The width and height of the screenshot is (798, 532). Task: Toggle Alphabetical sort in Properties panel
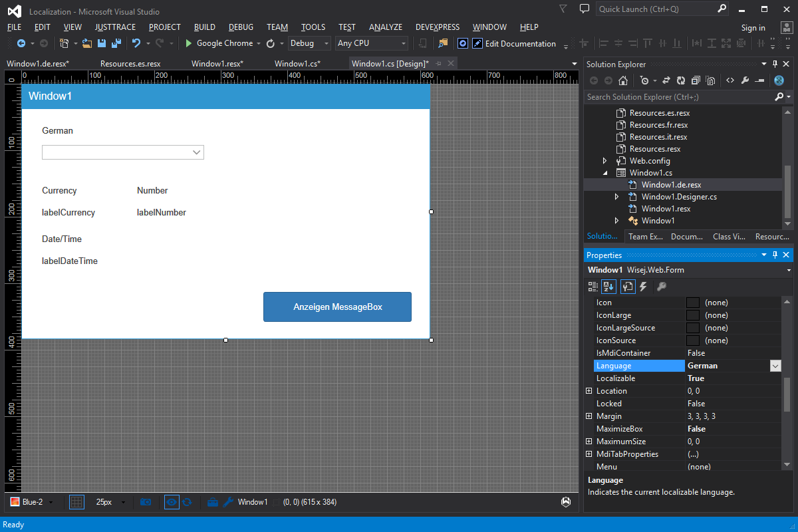[608, 287]
